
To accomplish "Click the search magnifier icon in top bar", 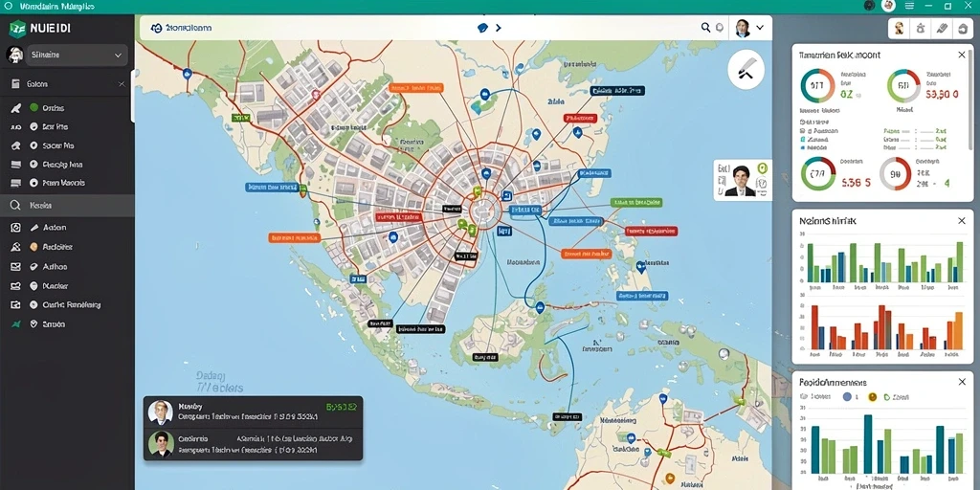I will pos(705,28).
